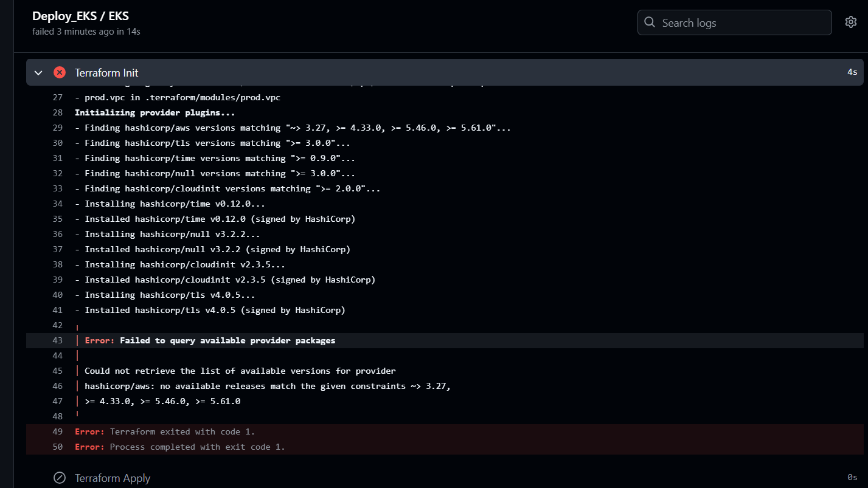Select 'no available releases match' log line
This screenshot has height=488, width=868.
[x=267, y=386]
